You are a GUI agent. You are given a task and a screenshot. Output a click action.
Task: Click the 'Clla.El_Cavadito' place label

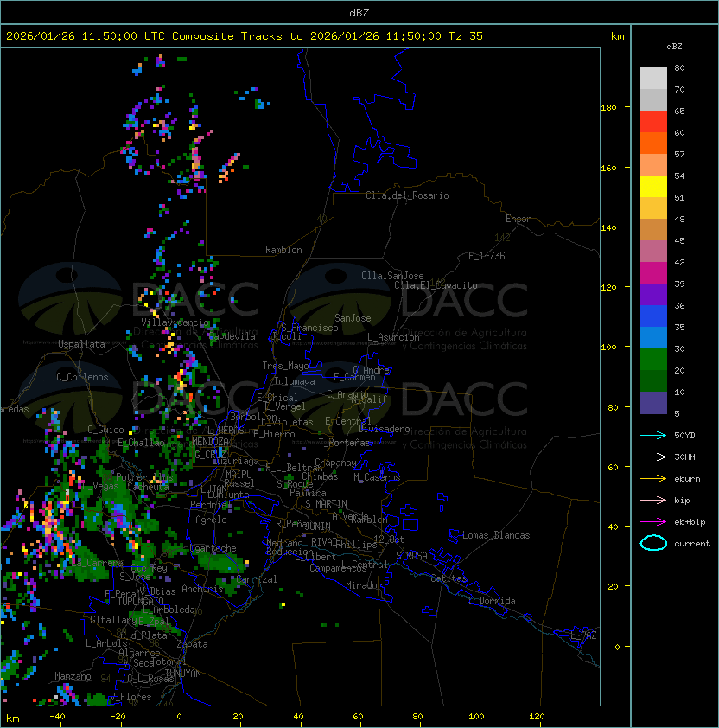pyautogui.click(x=436, y=285)
